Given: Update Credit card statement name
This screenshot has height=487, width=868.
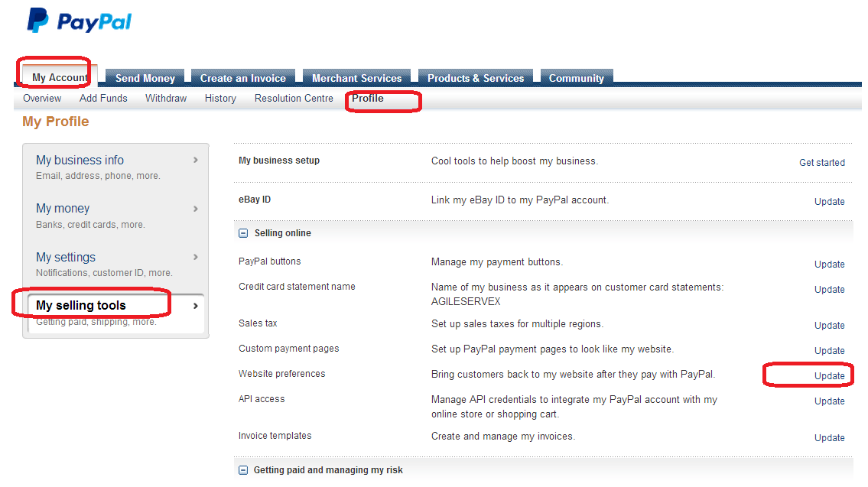Looking at the screenshot, I should [x=829, y=290].
